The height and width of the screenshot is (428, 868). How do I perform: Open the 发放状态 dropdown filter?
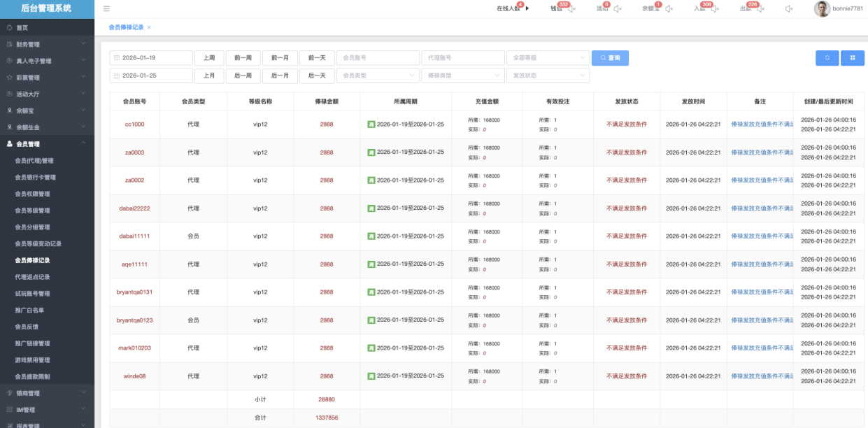coord(548,76)
